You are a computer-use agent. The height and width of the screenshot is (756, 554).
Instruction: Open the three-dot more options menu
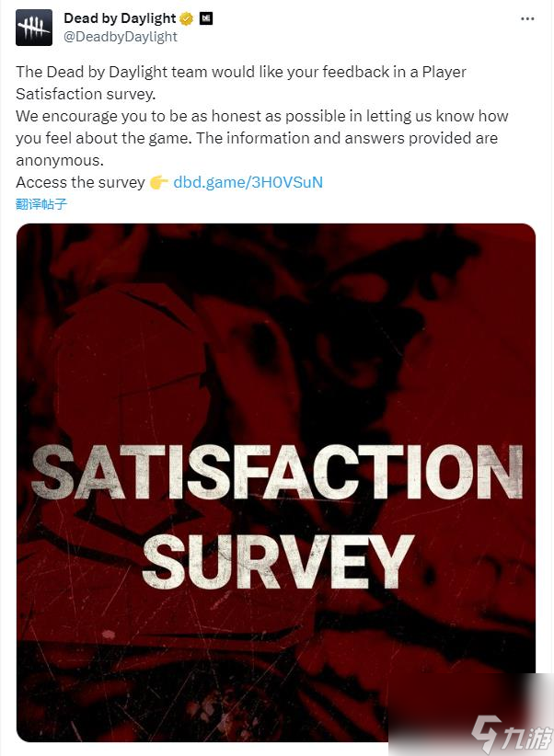click(527, 18)
